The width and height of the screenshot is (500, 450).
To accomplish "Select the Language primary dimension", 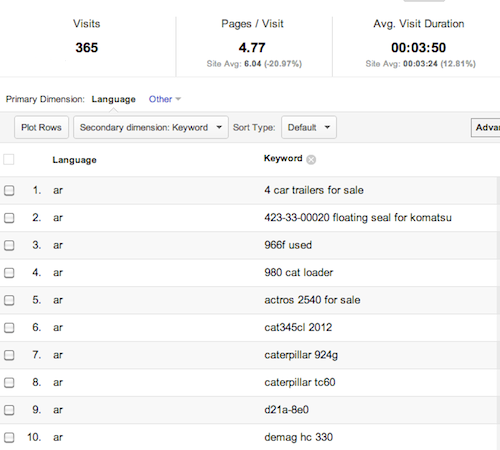I will 114,99.
